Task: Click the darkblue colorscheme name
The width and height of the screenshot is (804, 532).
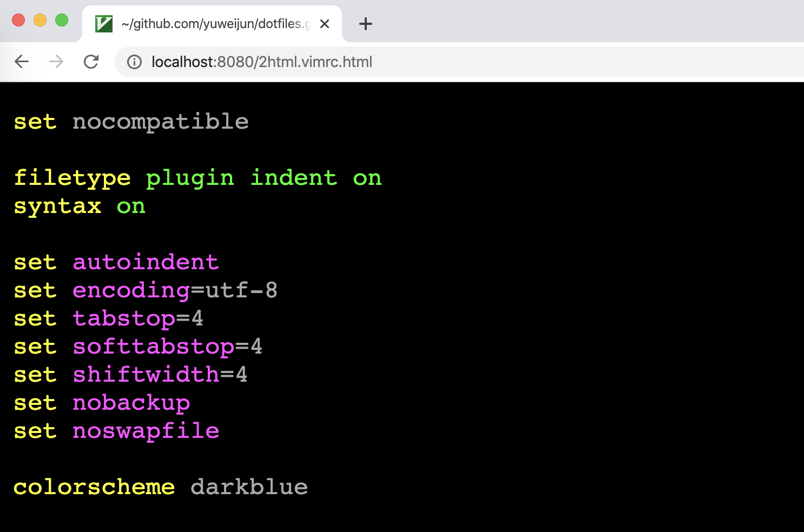Action: [249, 488]
